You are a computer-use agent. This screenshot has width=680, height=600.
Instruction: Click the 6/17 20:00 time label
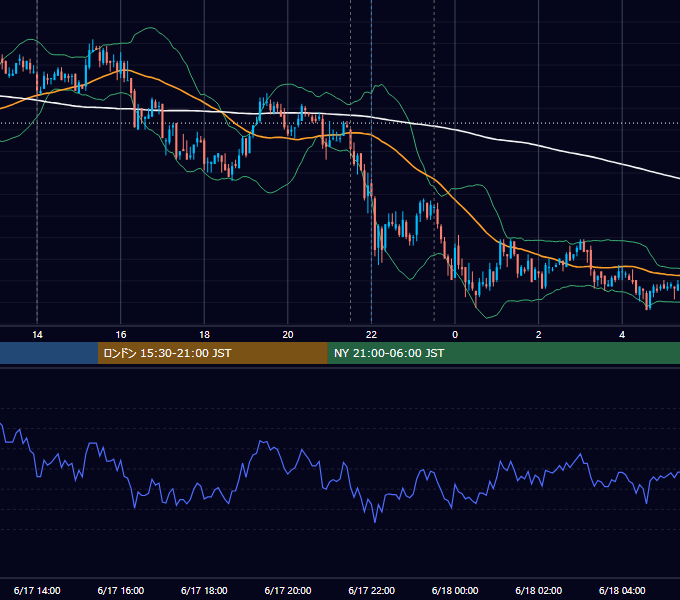coord(288,590)
